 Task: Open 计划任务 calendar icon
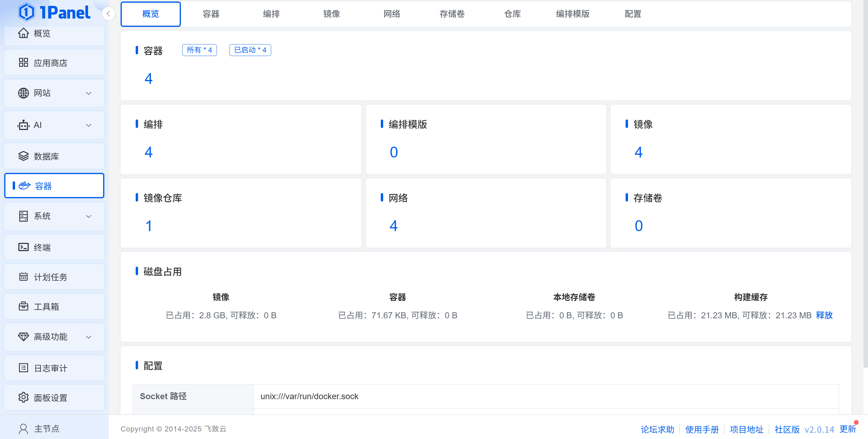(x=23, y=277)
